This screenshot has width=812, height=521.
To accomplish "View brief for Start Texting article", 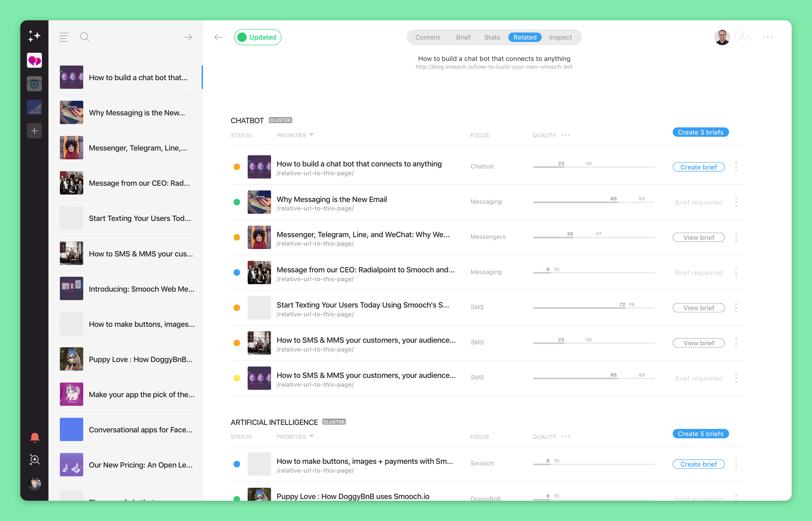I will [x=698, y=308].
